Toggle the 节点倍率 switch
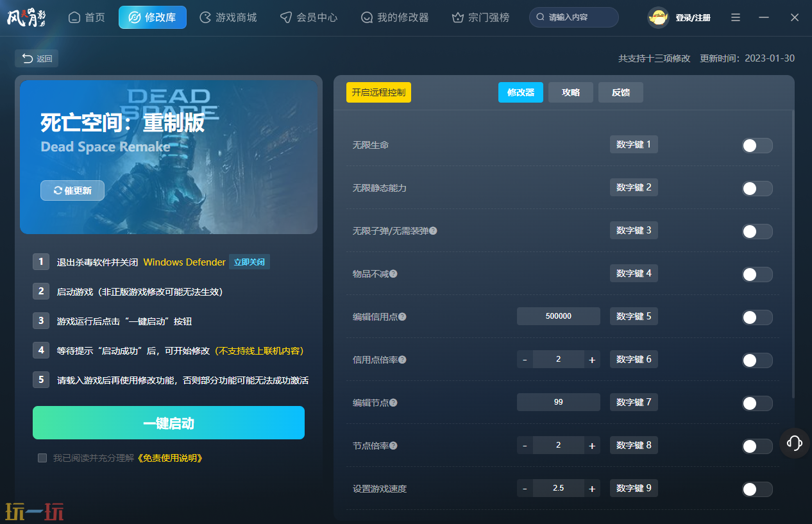 [757, 446]
